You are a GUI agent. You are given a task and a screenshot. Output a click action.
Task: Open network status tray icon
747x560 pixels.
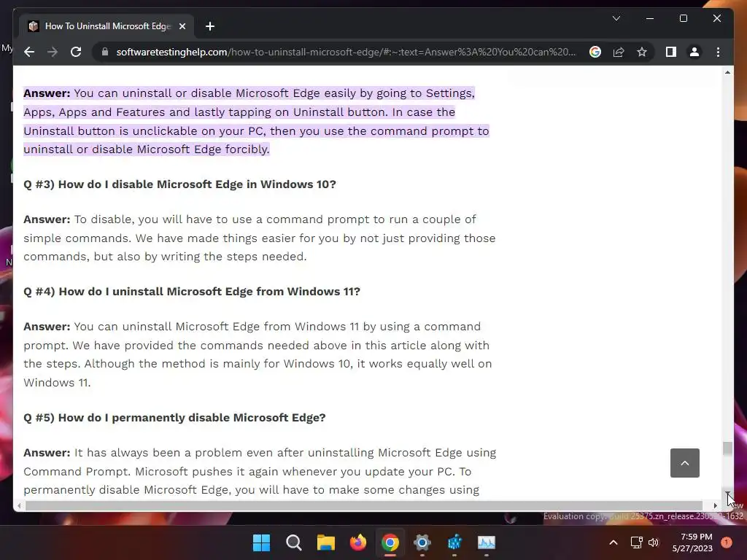pyautogui.click(x=636, y=542)
